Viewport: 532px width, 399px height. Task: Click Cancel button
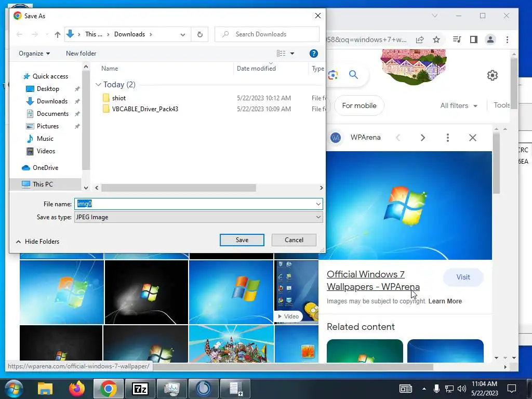coord(294,240)
